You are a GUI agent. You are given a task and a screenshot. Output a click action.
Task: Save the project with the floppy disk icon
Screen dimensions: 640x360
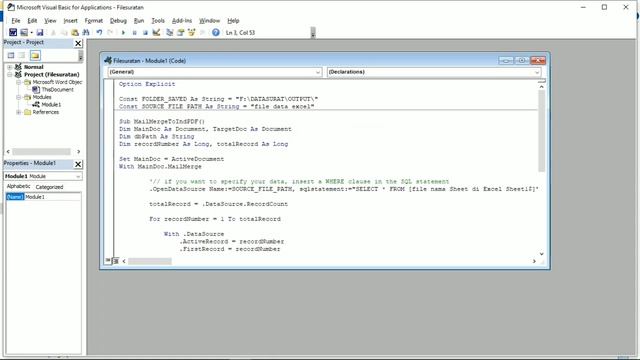tap(40, 32)
